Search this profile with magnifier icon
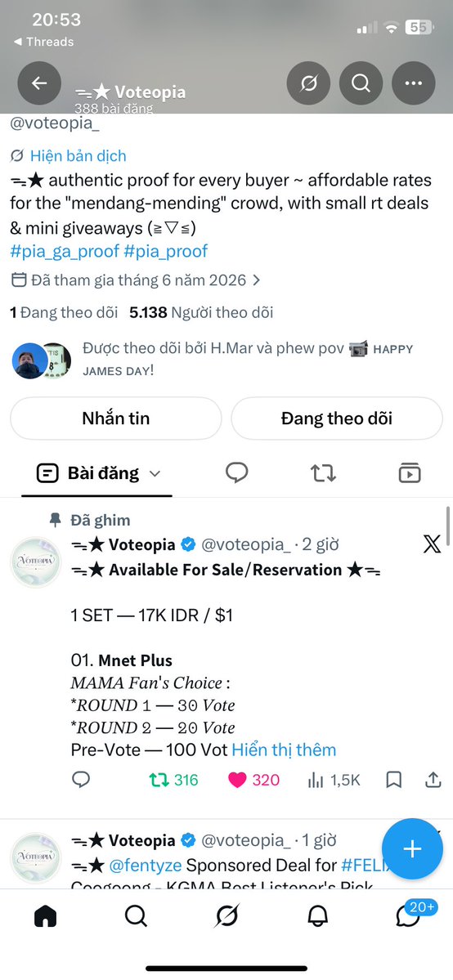 tap(361, 83)
